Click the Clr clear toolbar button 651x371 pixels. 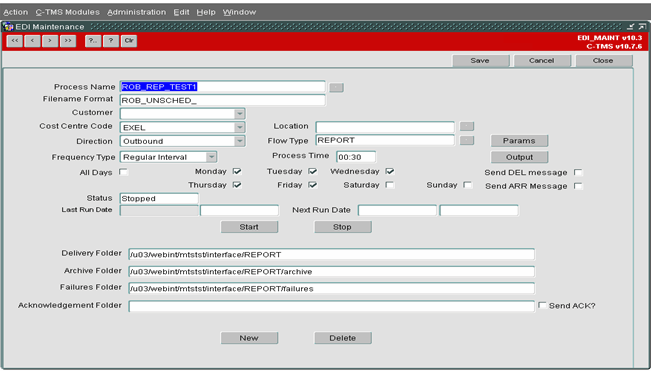[129, 41]
